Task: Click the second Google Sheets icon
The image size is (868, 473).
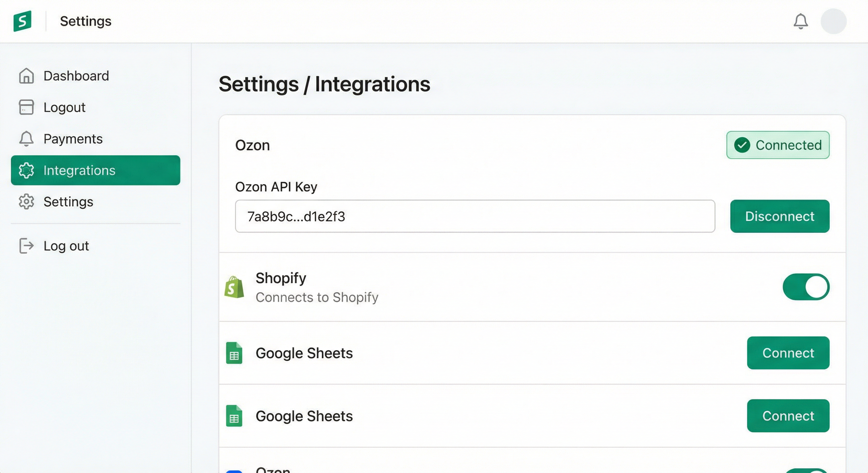Action: [x=234, y=416]
